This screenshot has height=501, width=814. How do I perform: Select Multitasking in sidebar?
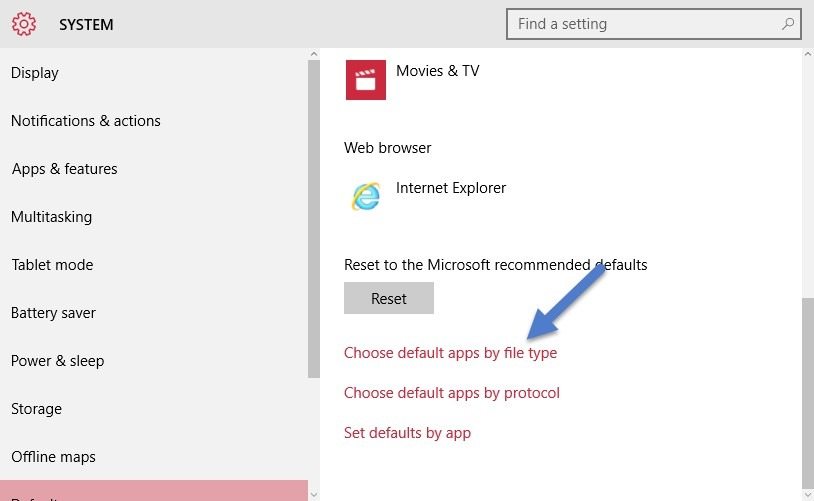(x=51, y=216)
